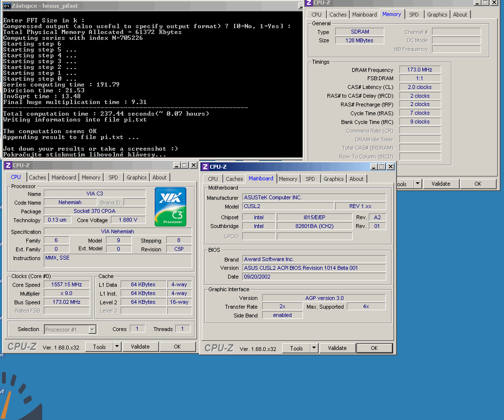Click the CPU-Z icon in the CPU window title
This screenshot has width=504, height=420.
pyautogui.click(x=8, y=165)
